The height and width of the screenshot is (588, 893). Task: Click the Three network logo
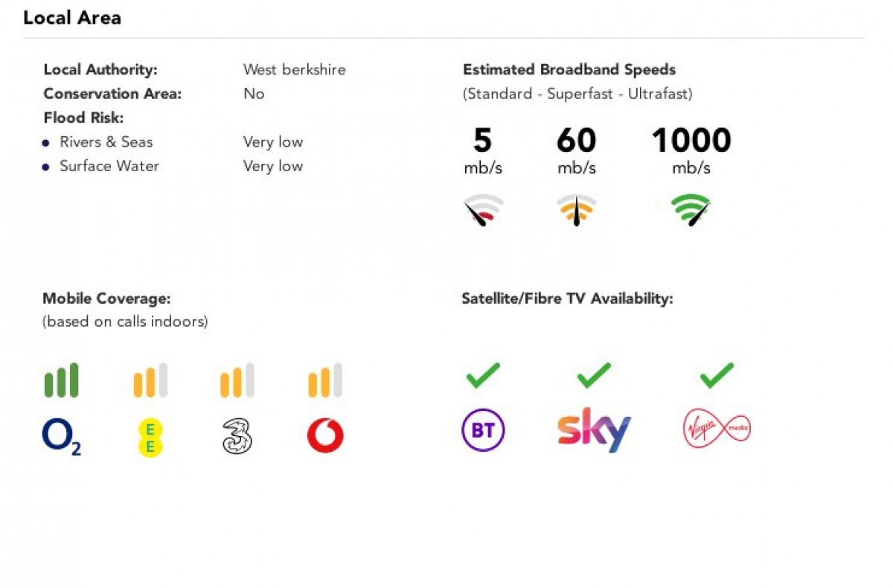[x=237, y=436]
